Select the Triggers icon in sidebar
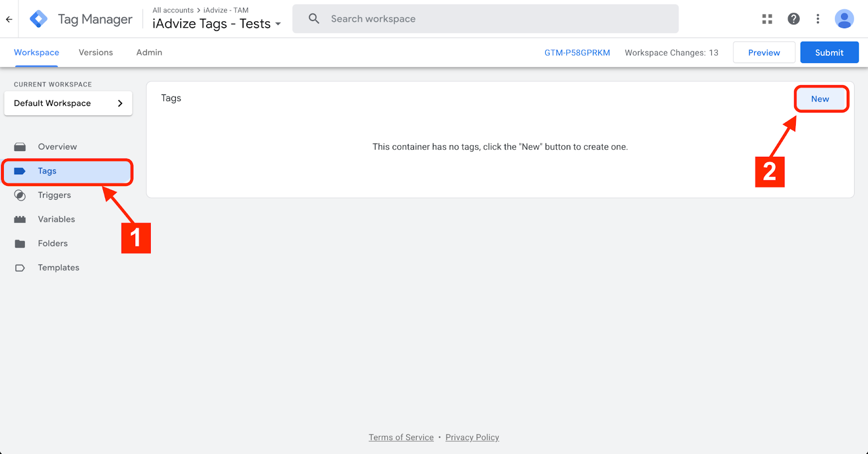This screenshot has width=868, height=454. [x=20, y=196]
